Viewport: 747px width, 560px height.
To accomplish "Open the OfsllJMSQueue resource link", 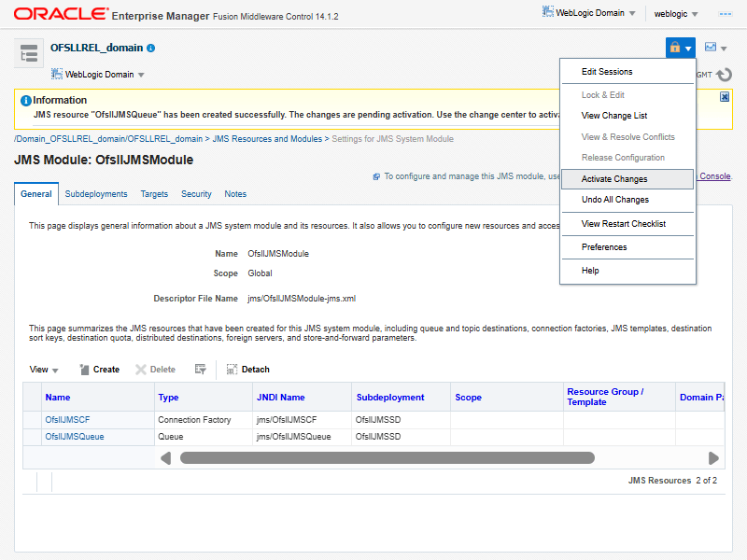I will pyautogui.click(x=75, y=437).
